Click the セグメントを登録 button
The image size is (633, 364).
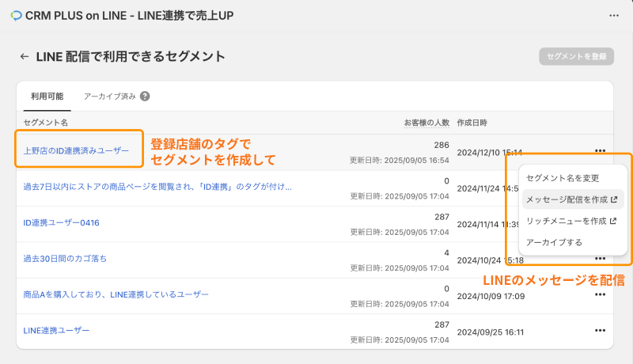pyautogui.click(x=577, y=56)
